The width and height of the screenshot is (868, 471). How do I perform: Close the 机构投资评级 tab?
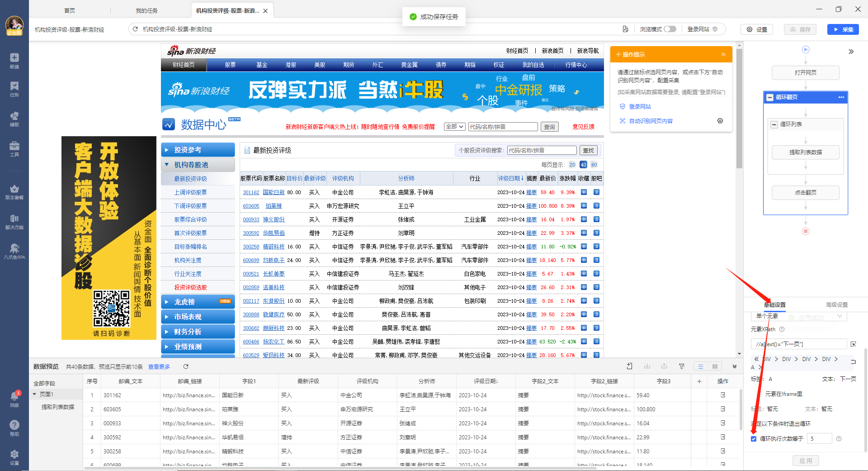point(265,11)
